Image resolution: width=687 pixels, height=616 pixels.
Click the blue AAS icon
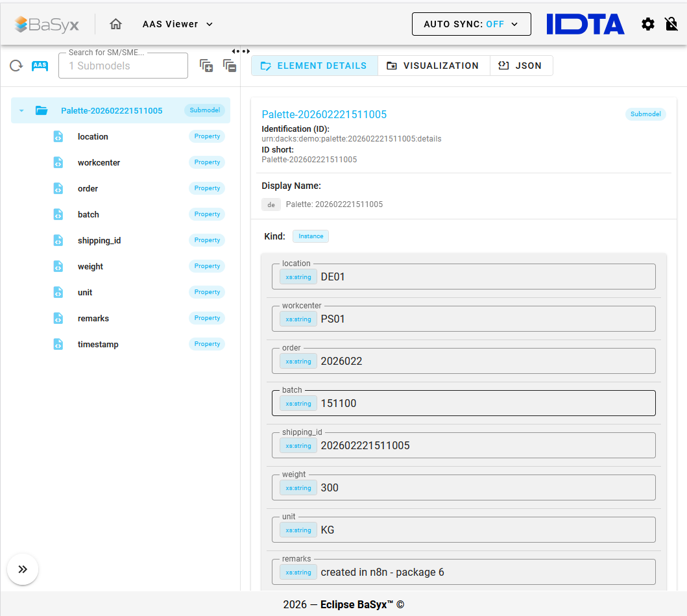pyautogui.click(x=40, y=66)
